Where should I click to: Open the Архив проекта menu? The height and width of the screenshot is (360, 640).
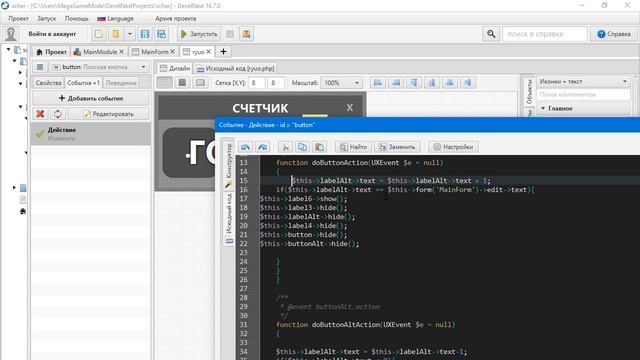pyautogui.click(x=176, y=18)
